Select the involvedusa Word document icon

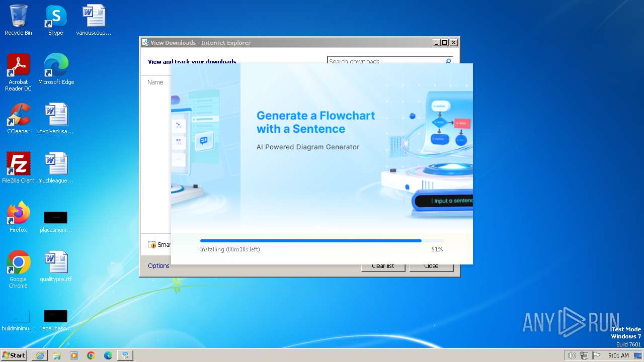click(x=56, y=119)
